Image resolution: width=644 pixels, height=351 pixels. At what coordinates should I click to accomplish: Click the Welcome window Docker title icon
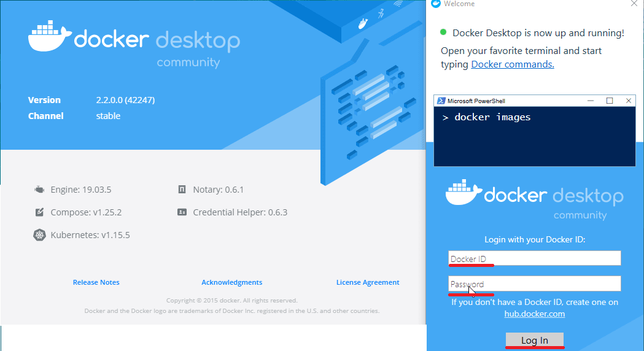436,3
